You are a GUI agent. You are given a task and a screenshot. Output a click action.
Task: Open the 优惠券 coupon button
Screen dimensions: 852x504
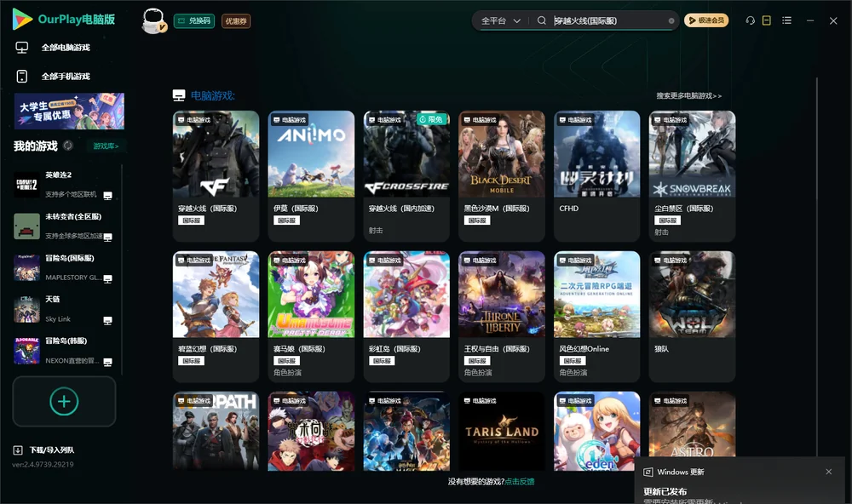pos(236,21)
